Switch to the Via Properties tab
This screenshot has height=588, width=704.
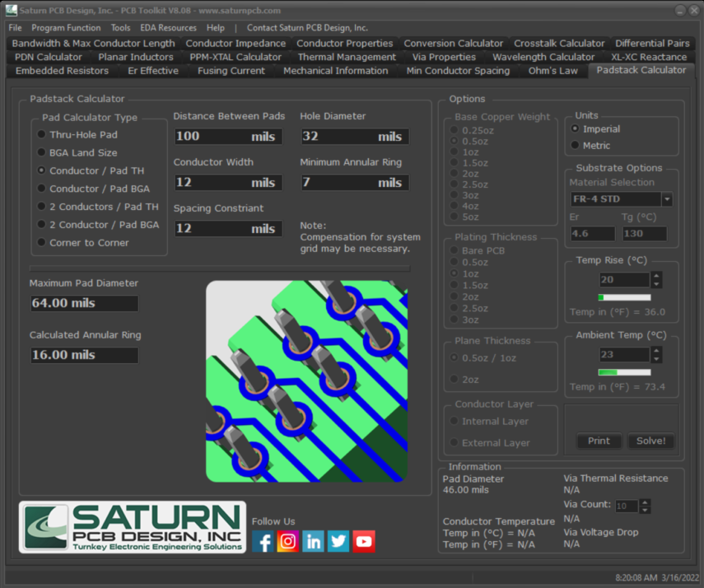pos(444,57)
